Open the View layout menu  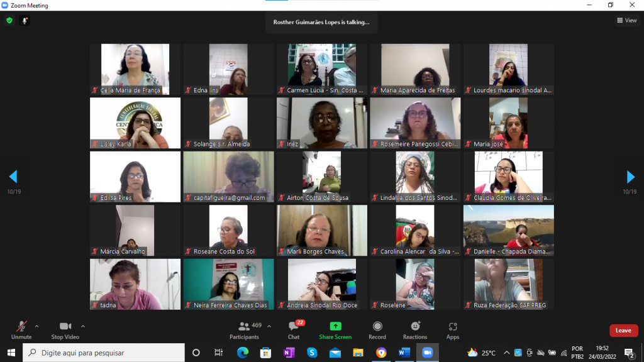tap(626, 21)
